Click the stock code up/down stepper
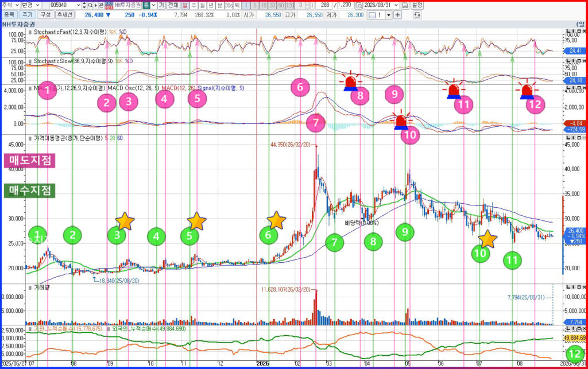 (x=84, y=5)
